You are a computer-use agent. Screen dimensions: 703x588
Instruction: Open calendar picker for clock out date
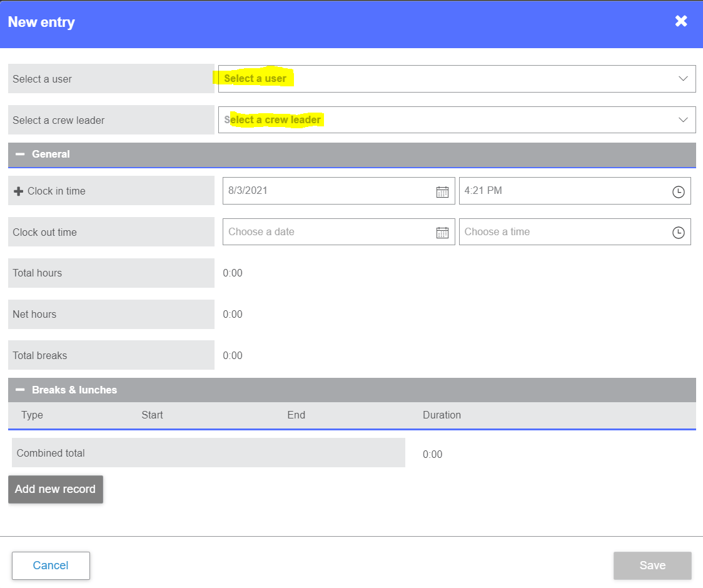point(442,233)
